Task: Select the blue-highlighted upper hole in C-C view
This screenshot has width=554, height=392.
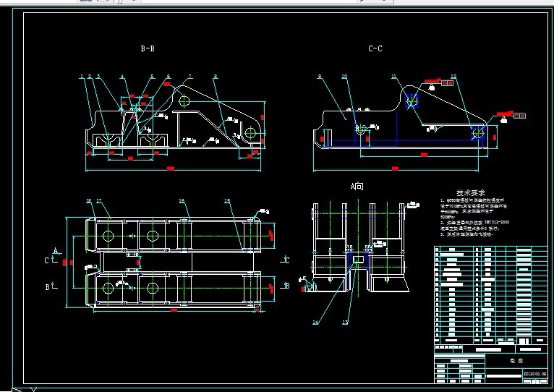Action: pyautogui.click(x=412, y=101)
